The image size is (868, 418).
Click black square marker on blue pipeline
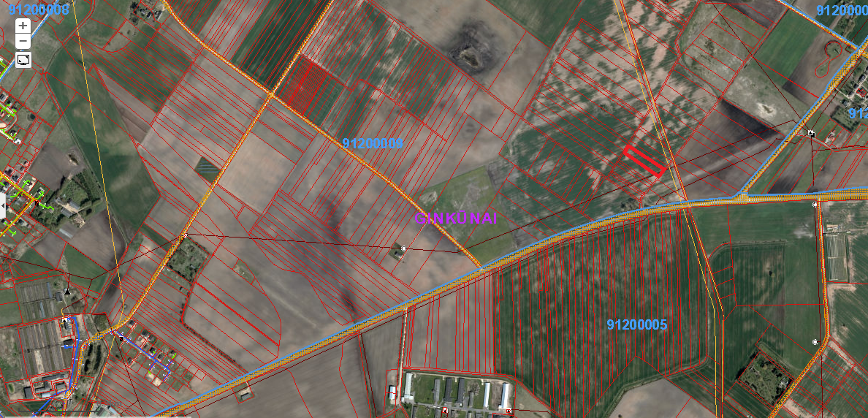coord(121,338)
